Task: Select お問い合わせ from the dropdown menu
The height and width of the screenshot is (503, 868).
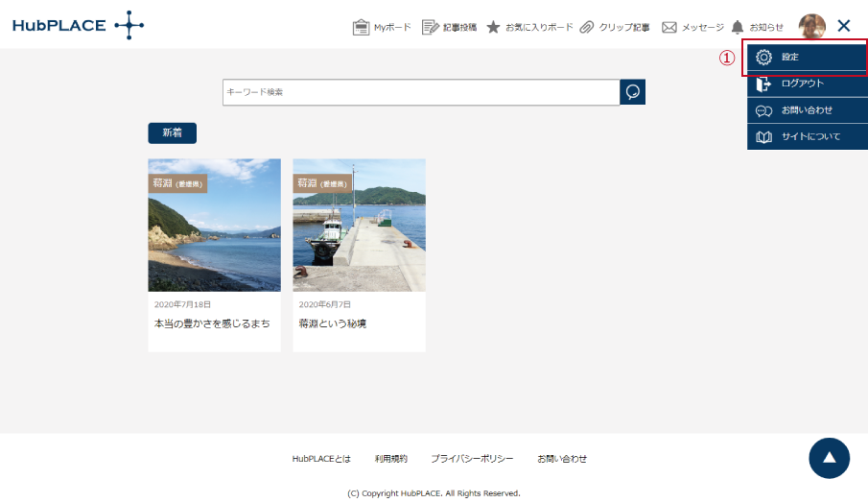Action: tap(808, 110)
